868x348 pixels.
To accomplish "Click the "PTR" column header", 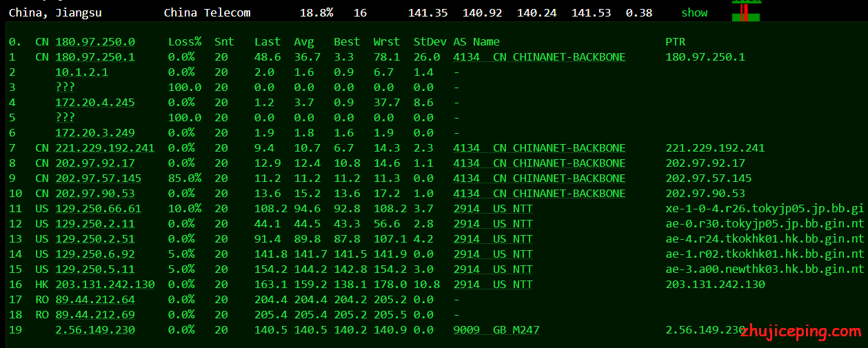I will point(676,42).
